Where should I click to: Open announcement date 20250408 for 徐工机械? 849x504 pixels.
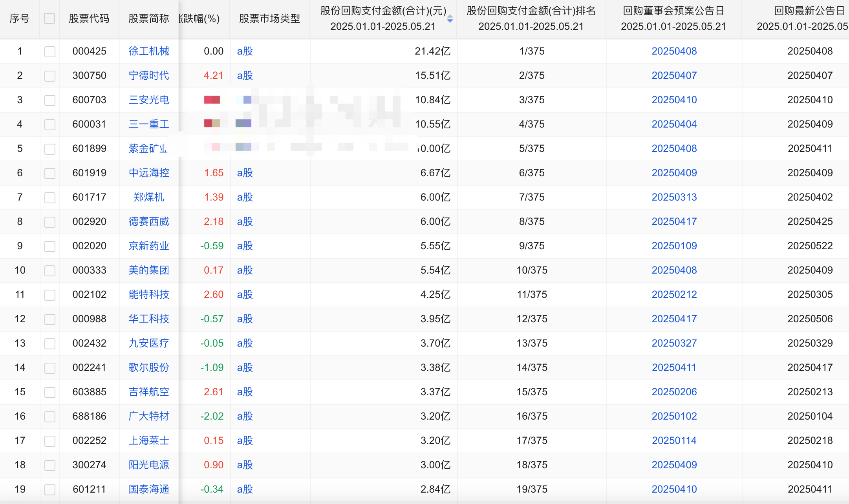click(x=674, y=51)
